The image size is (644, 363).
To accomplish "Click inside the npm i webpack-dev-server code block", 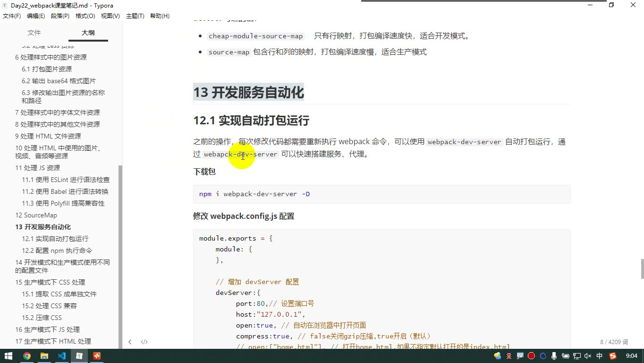I will point(382,194).
